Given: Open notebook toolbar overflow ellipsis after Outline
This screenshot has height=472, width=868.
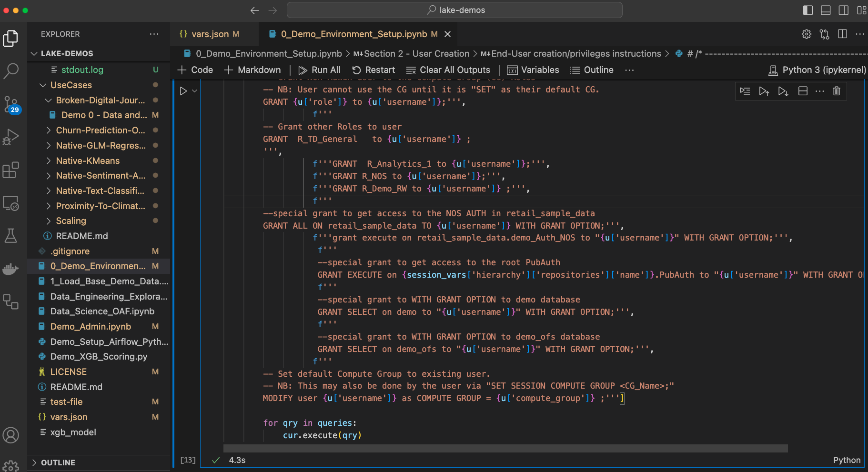Looking at the screenshot, I should (629, 70).
